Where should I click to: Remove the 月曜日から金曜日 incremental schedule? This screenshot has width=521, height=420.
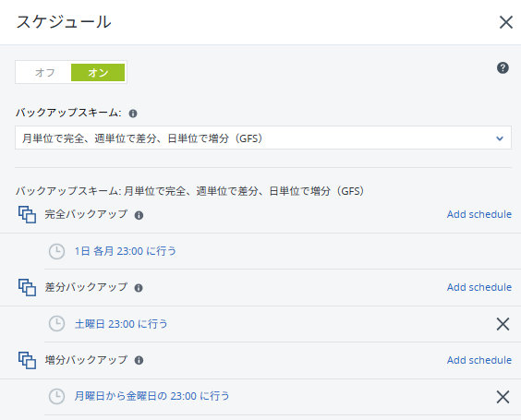pyautogui.click(x=503, y=397)
